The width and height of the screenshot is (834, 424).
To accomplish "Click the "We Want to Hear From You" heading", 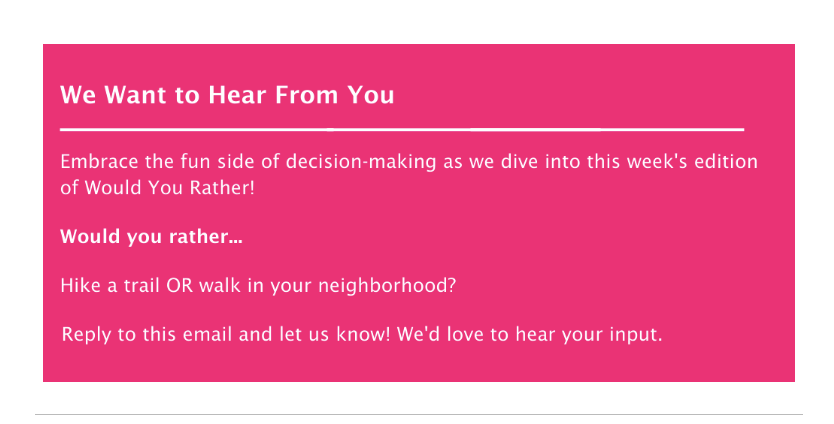I will (x=227, y=95).
